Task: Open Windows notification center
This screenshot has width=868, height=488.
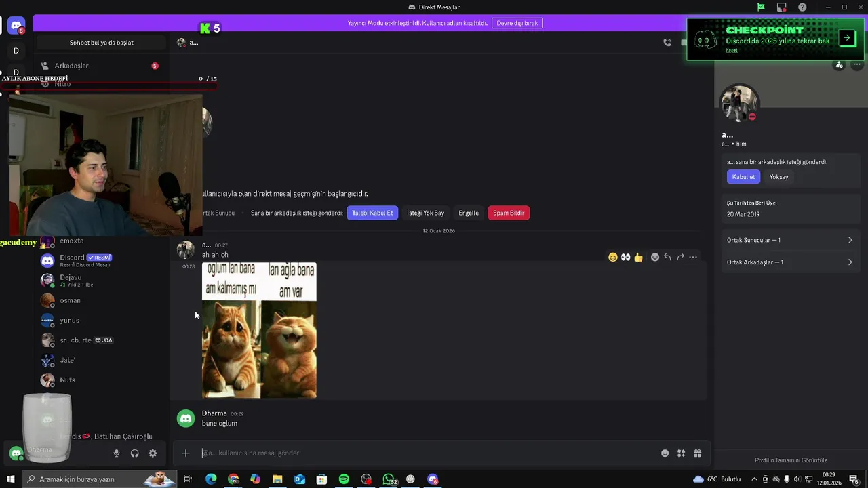Action: [854, 479]
